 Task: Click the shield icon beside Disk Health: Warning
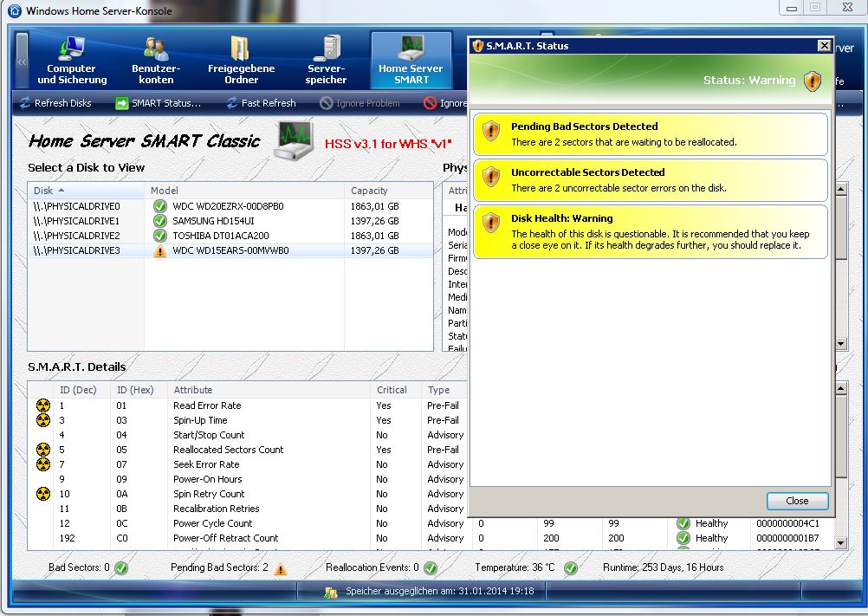coord(491,224)
